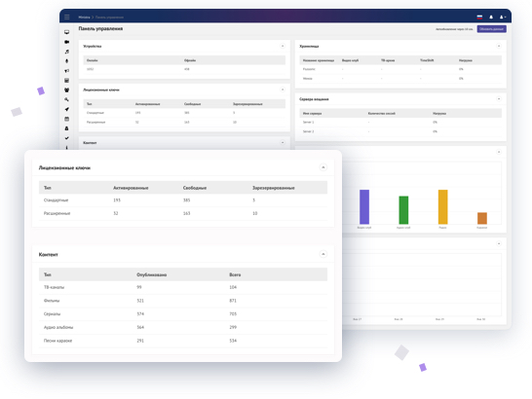This screenshot has width=532, height=399.
Task: Click the value 193 in the enlarged card
Action: coord(117,200)
